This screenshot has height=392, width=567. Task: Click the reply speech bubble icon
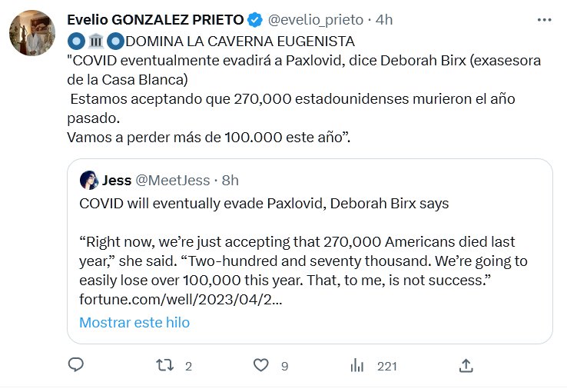point(75,365)
